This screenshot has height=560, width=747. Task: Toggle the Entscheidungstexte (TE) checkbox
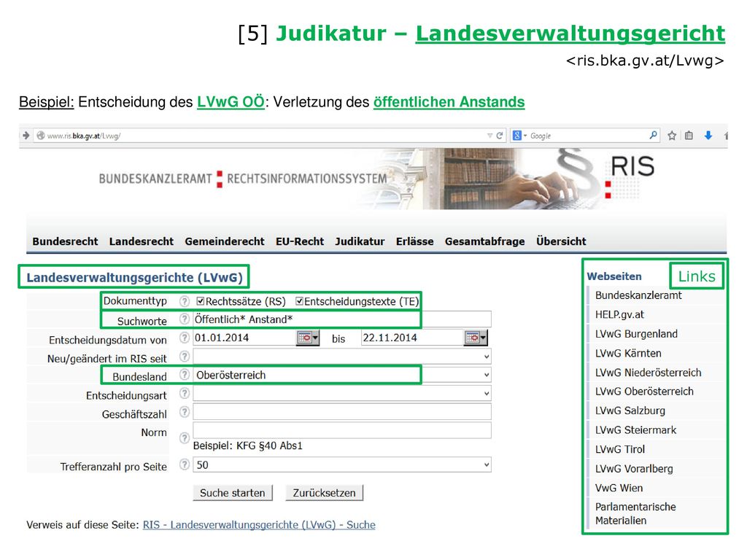(x=299, y=301)
